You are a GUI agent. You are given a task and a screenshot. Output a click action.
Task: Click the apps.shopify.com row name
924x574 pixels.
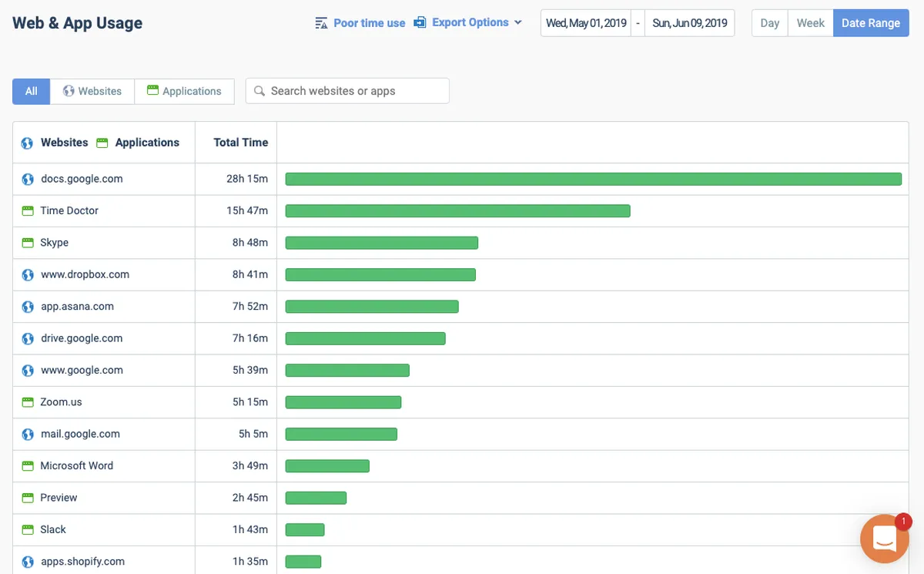coord(82,562)
